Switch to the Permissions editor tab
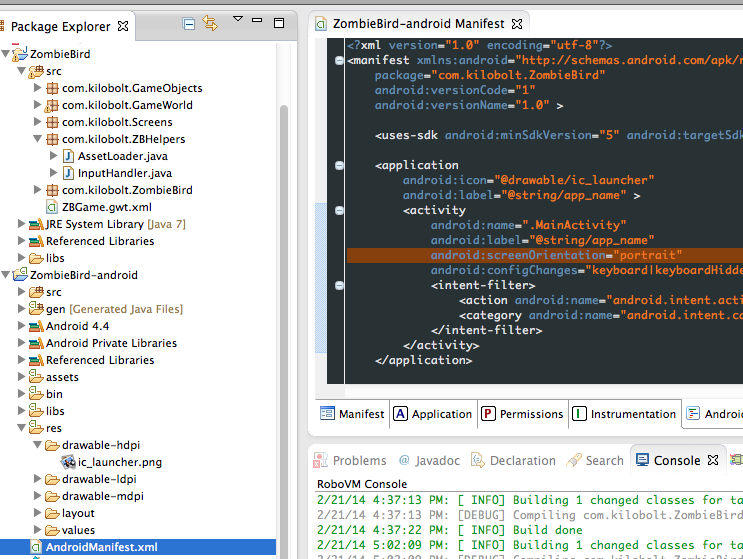 (523, 414)
